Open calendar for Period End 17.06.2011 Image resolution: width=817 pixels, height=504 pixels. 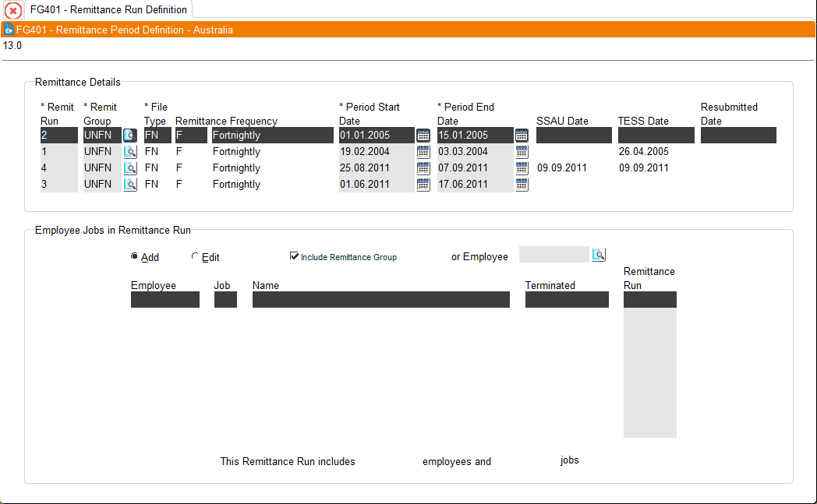(x=522, y=185)
